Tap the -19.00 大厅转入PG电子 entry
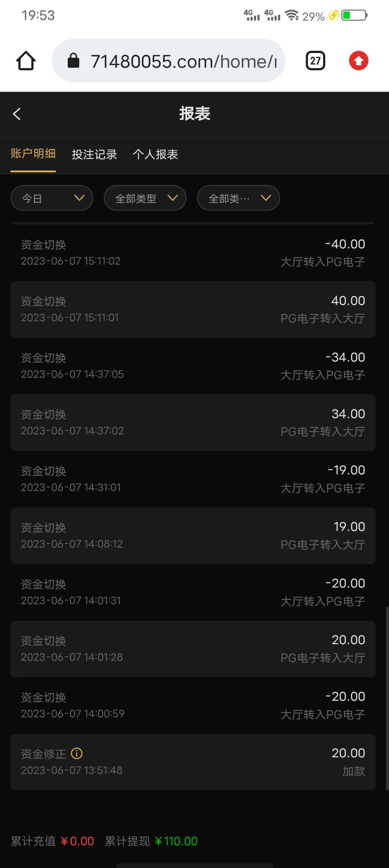 (193, 479)
